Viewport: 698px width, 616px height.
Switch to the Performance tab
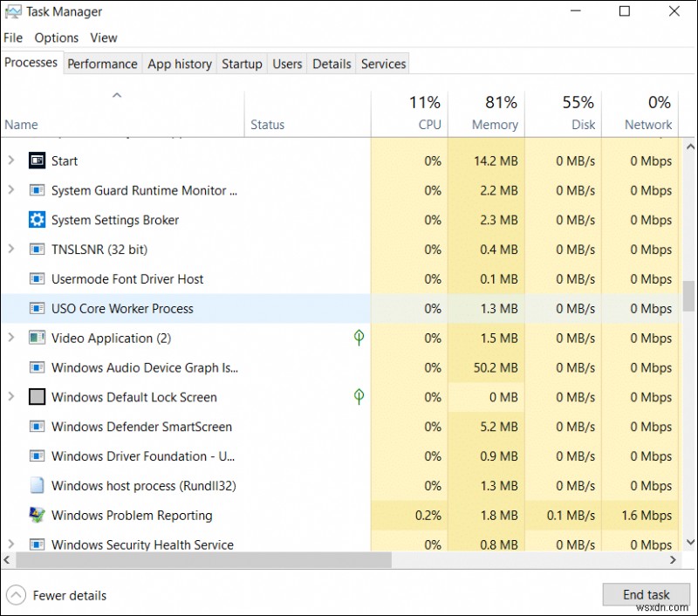point(102,63)
